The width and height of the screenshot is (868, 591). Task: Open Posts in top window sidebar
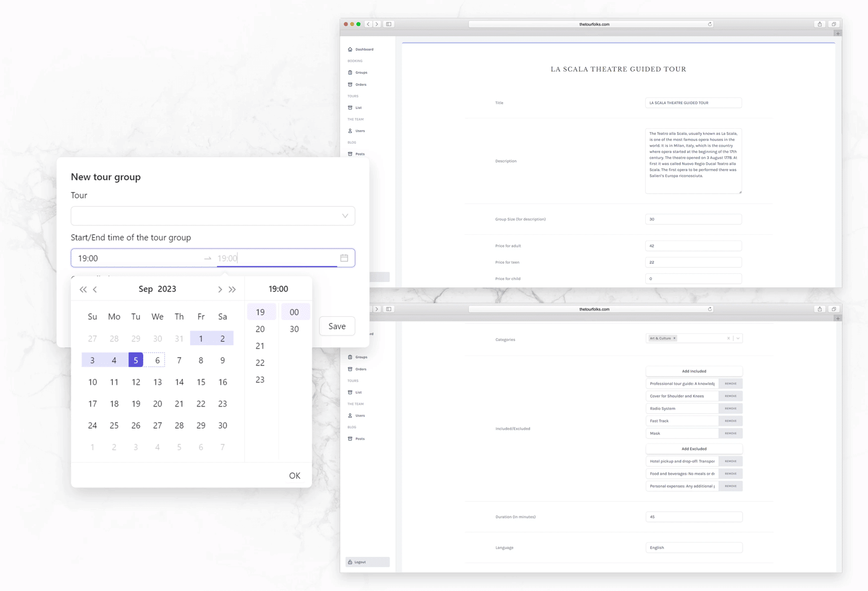coord(356,154)
